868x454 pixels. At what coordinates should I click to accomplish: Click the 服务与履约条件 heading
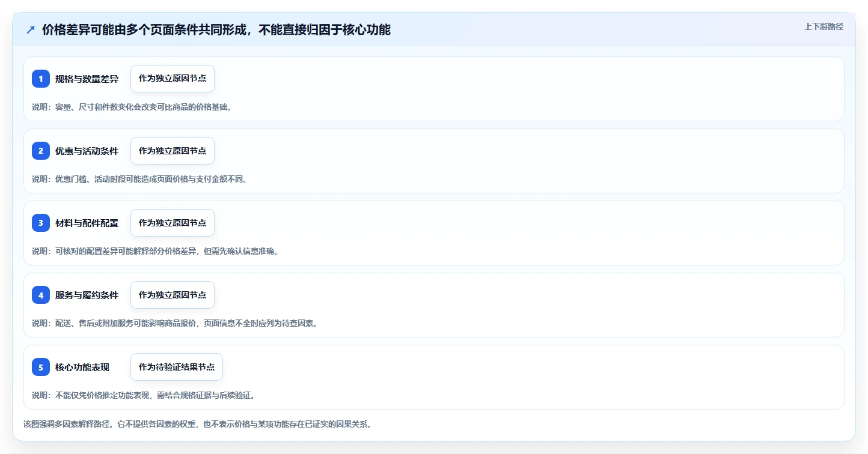tap(87, 295)
